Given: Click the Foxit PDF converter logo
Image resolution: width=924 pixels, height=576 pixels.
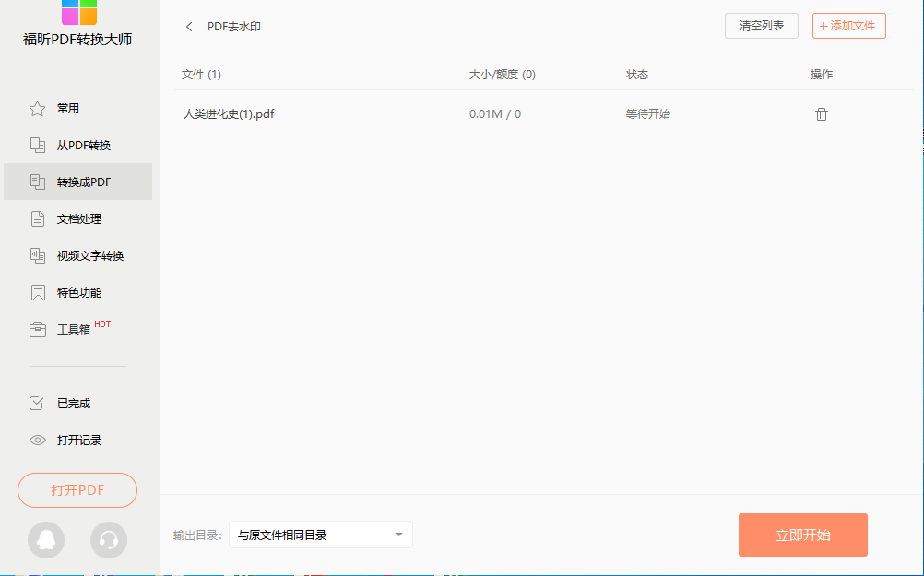Looking at the screenshot, I should click(79, 12).
